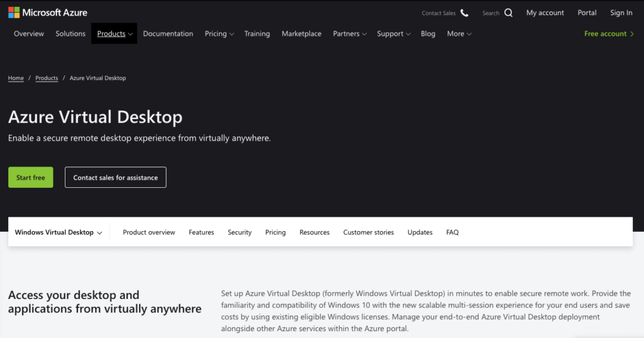The width and height of the screenshot is (644, 338).
Task: Click 'Access your desktop and applications' heading
Action: [x=105, y=302]
